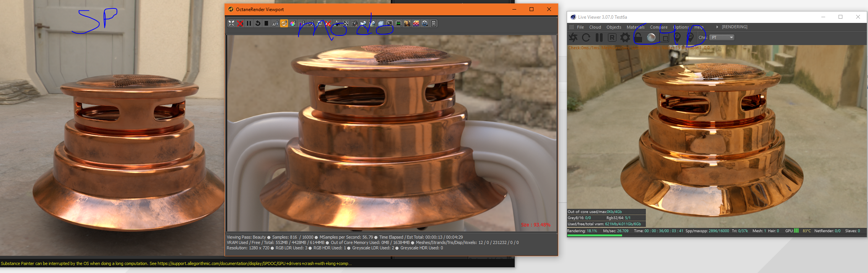This screenshot has height=273, width=868.
Task: Open the Mona Lisa picture dropdown icon
Action: tap(407, 23)
